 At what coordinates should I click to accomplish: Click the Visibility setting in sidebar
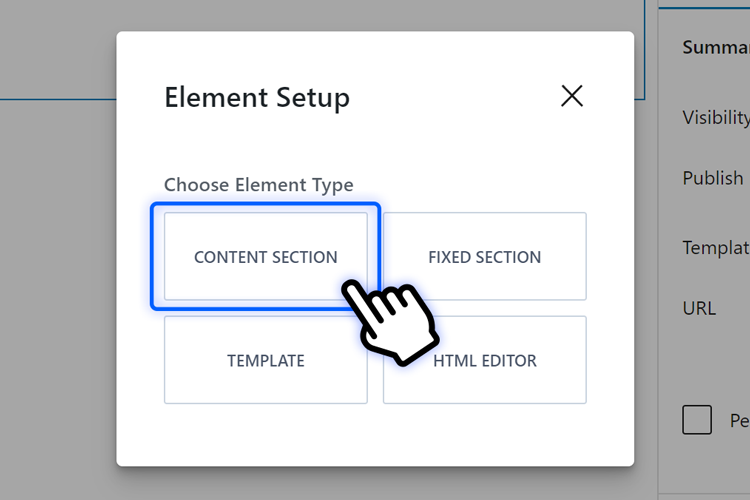[715, 117]
